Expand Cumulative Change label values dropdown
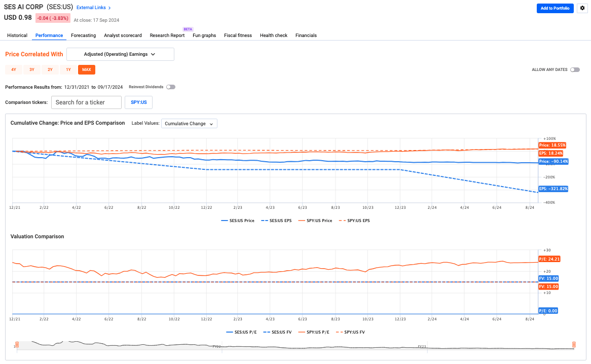 [189, 124]
